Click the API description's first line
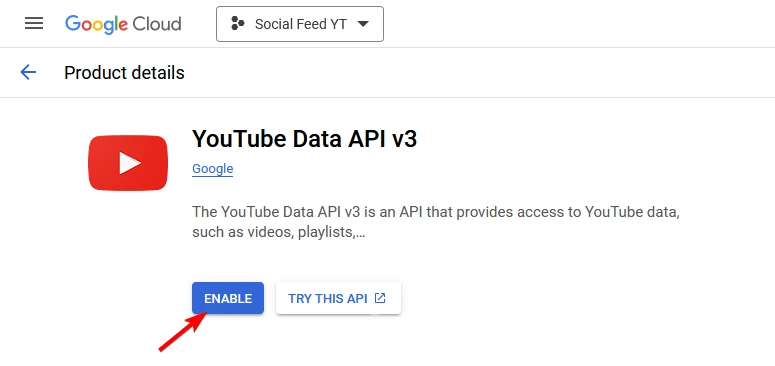The width and height of the screenshot is (775, 366). point(434,212)
